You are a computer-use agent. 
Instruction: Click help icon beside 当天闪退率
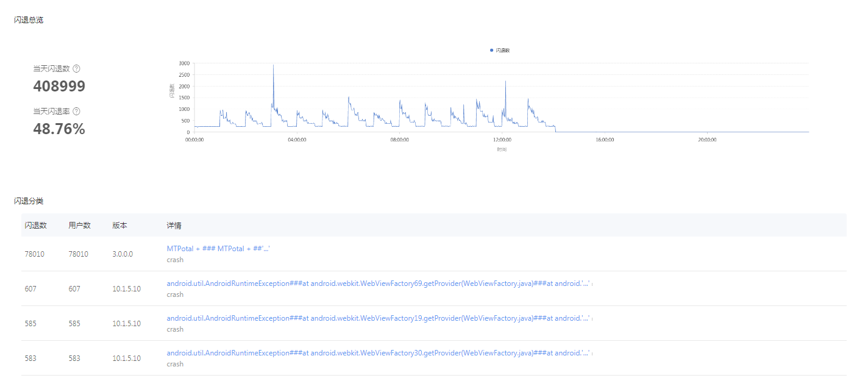(76, 112)
